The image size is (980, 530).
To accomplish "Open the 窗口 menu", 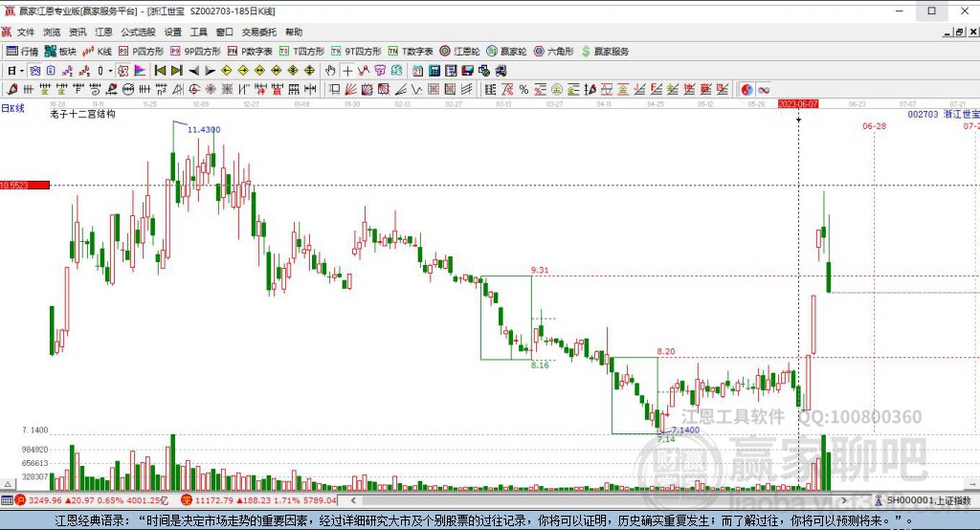I will (224, 32).
